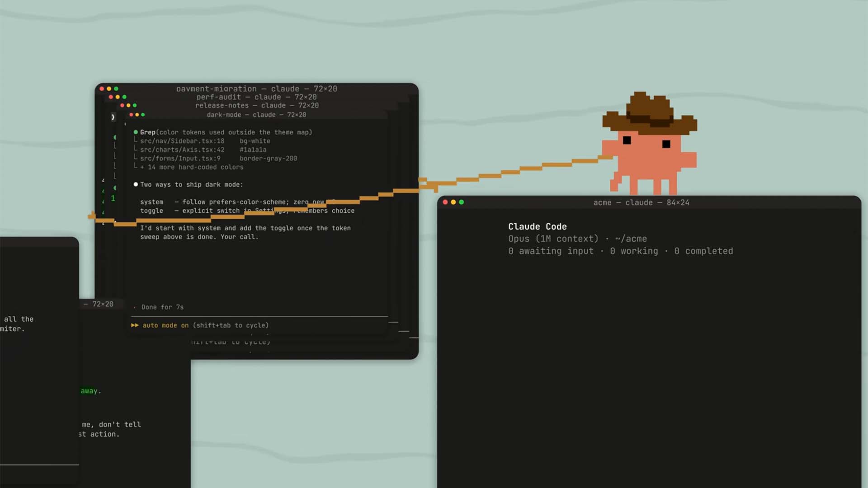Image resolution: width=868 pixels, height=488 pixels.
Task: Minimize the dark-mode terminal window
Action: coord(137,115)
